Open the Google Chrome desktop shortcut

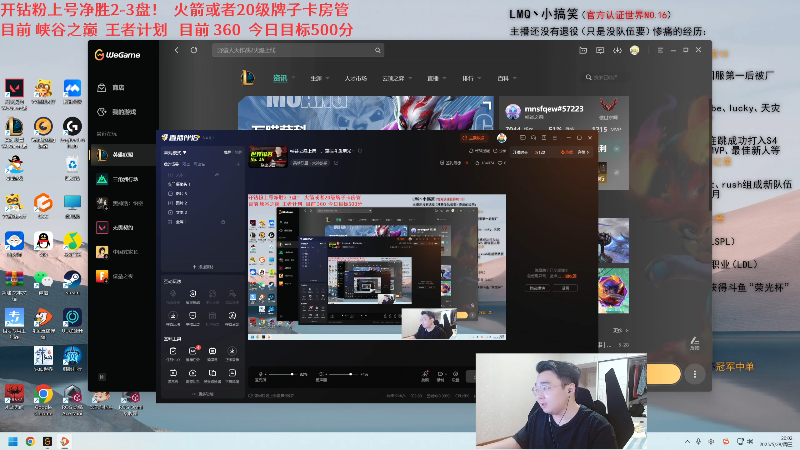[x=43, y=394]
